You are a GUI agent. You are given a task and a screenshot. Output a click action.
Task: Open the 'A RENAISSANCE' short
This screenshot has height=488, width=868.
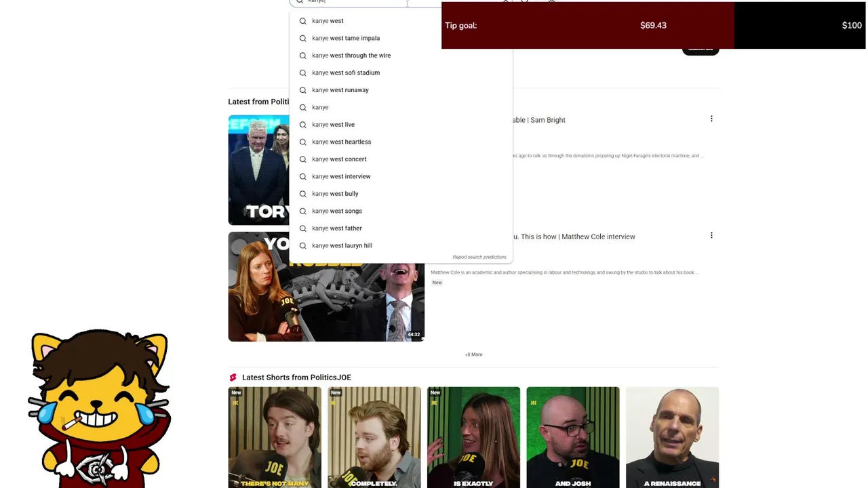(672, 437)
